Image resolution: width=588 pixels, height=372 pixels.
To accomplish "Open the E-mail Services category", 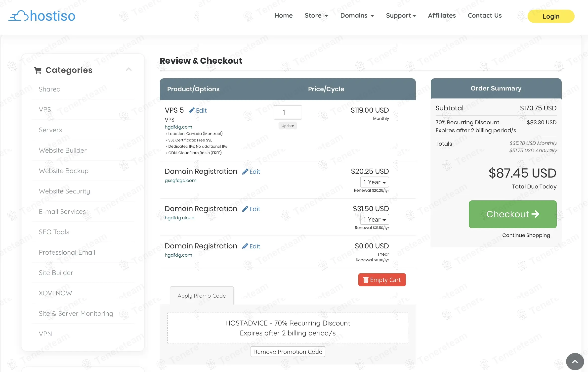I will (62, 212).
